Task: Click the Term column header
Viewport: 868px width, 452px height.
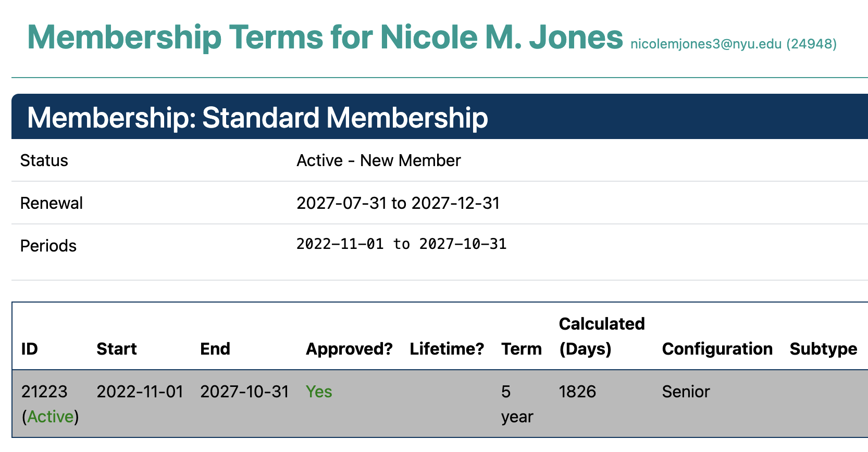Action: coord(522,349)
